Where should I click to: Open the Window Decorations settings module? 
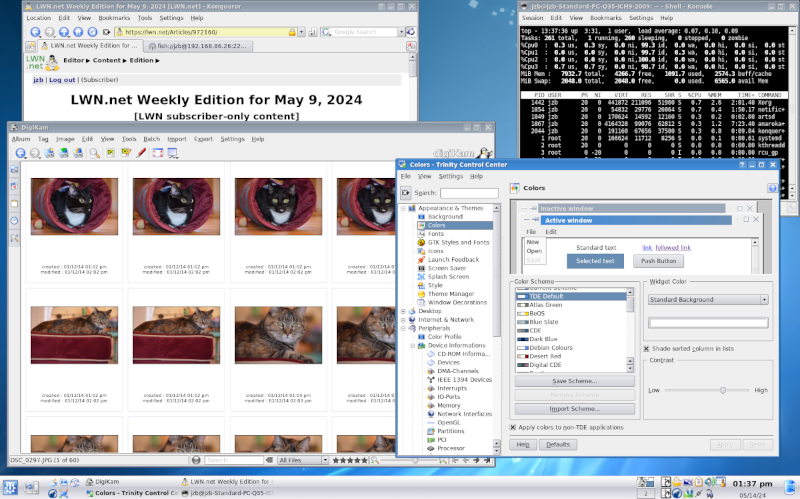tap(460, 301)
